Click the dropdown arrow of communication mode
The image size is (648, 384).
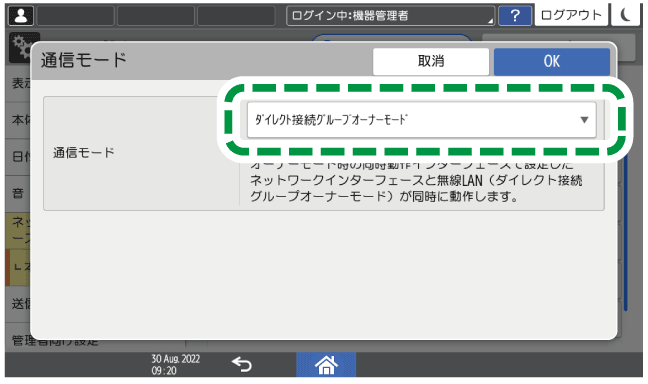tap(584, 120)
